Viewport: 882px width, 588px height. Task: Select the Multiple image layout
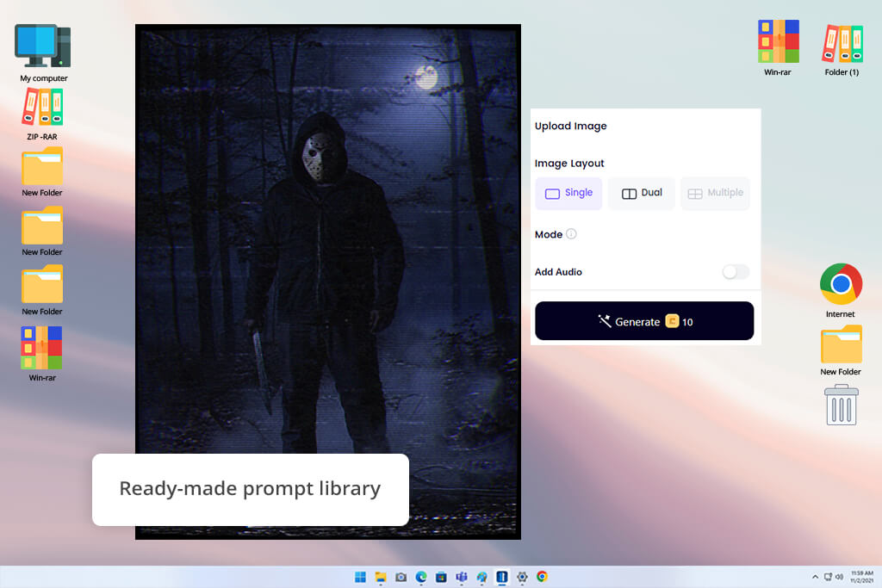click(715, 193)
